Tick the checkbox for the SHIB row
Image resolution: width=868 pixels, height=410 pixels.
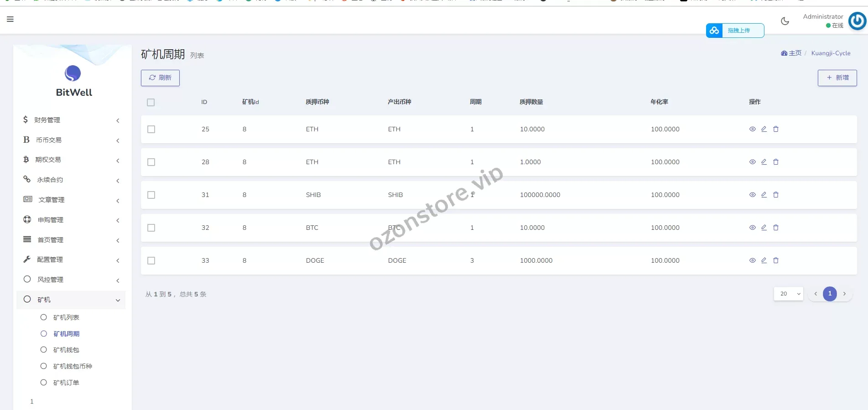coord(151,195)
